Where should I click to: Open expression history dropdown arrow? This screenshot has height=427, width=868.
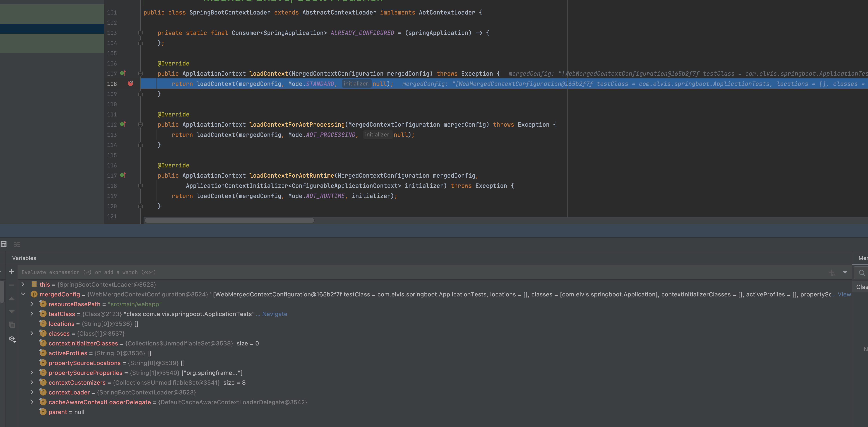point(845,273)
